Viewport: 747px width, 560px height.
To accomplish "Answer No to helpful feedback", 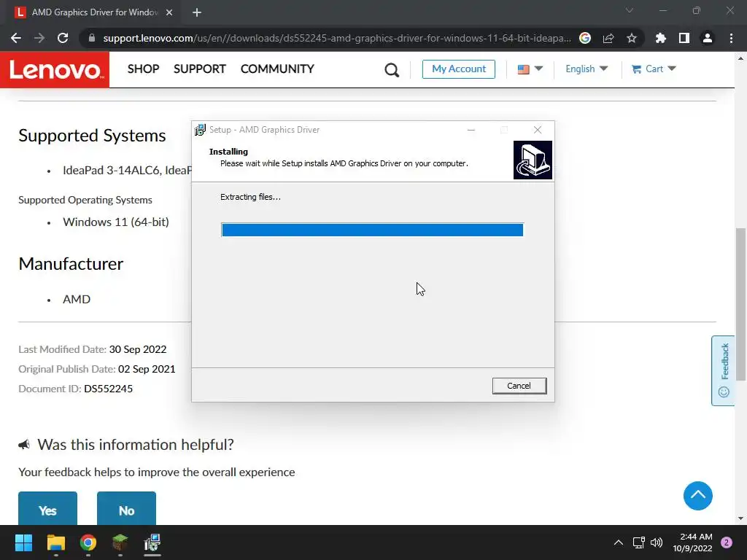I will click(x=126, y=510).
